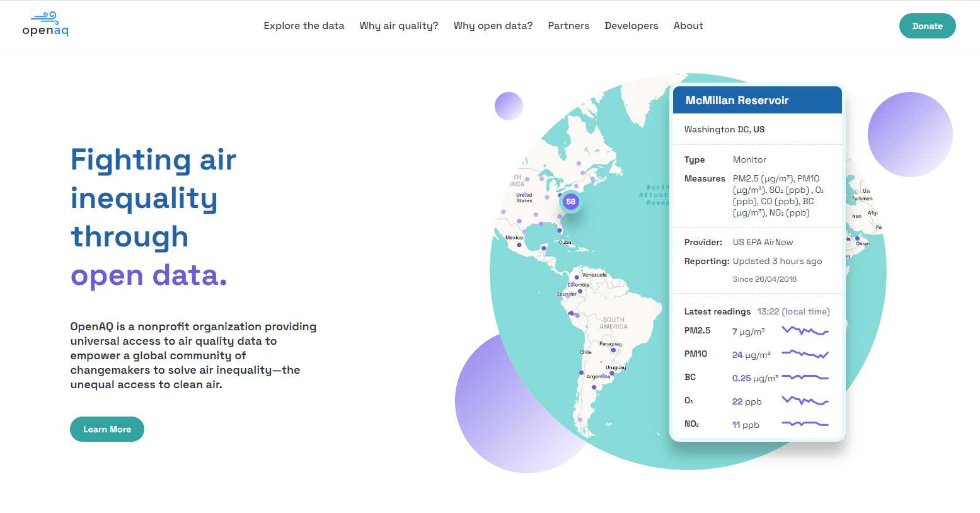Click the monitoring dot near Venezuela
This screenshot has height=513, width=980.
point(577,276)
